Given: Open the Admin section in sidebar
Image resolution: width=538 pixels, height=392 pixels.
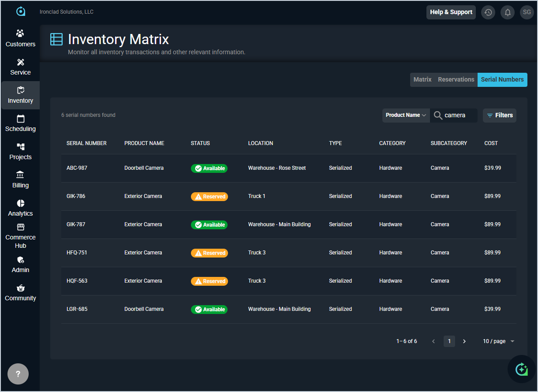Looking at the screenshot, I should [20, 265].
